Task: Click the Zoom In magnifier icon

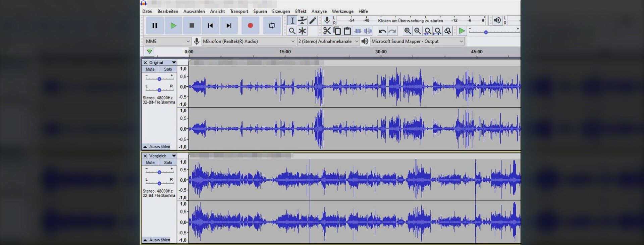Action: pyautogui.click(x=407, y=31)
